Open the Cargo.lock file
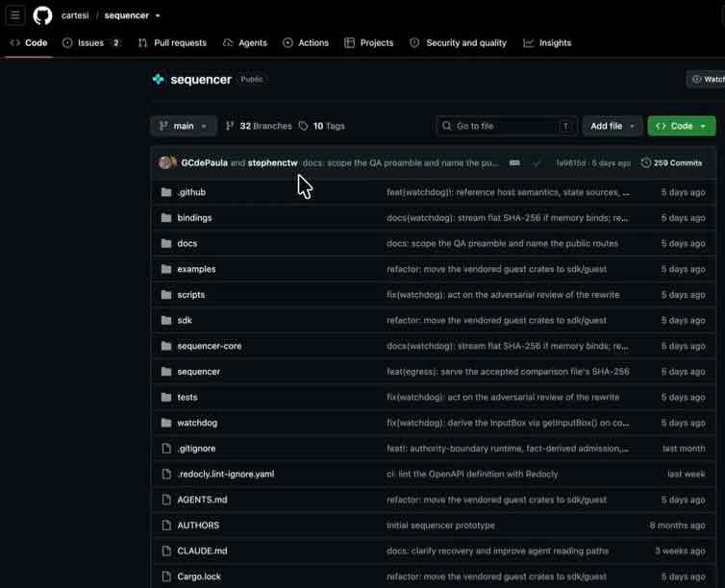Image resolution: width=725 pixels, height=588 pixels. click(199, 576)
